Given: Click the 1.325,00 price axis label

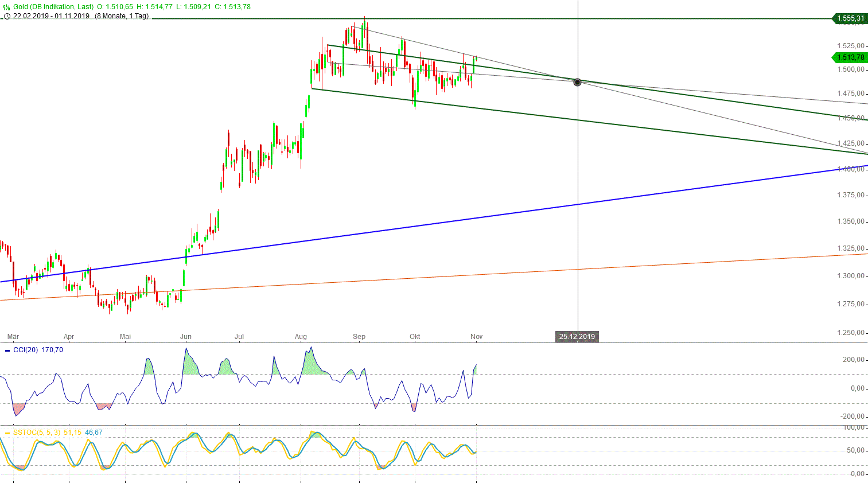Looking at the screenshot, I should 851,248.
